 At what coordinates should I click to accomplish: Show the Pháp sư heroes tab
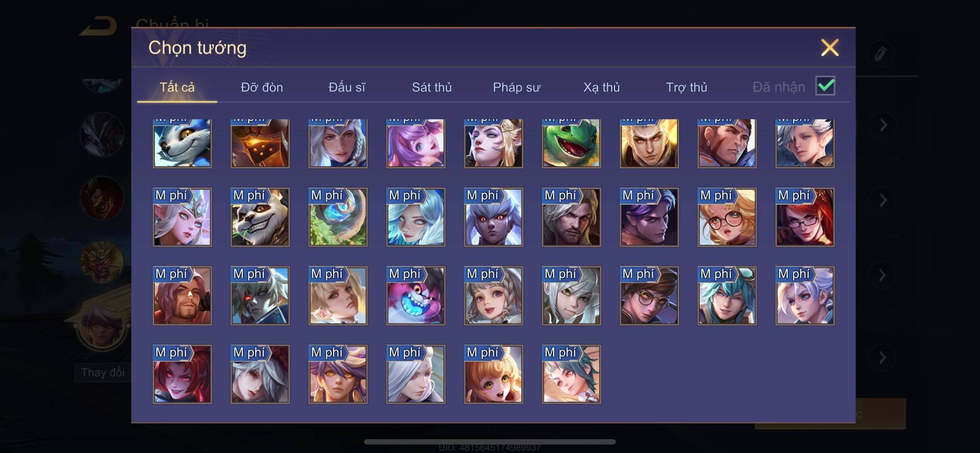point(516,88)
